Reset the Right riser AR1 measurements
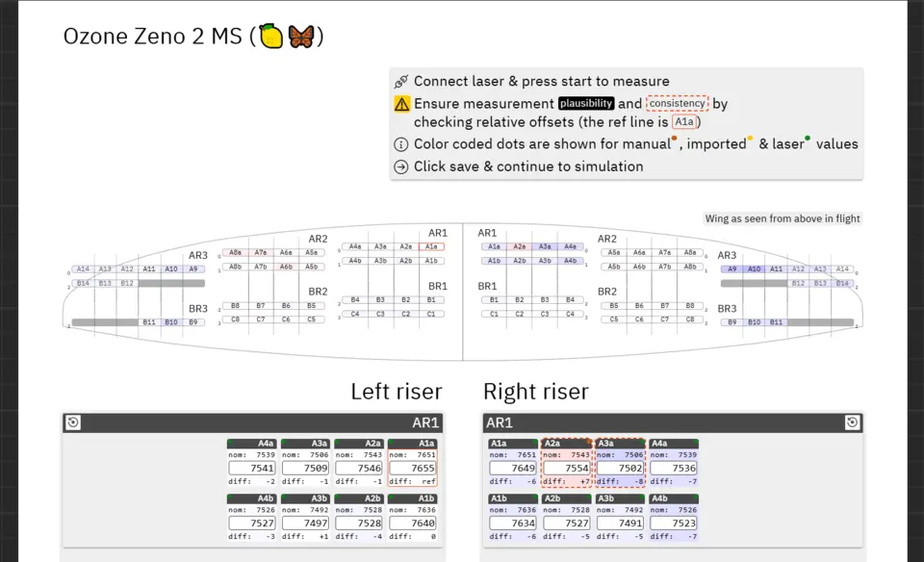 pos(852,422)
